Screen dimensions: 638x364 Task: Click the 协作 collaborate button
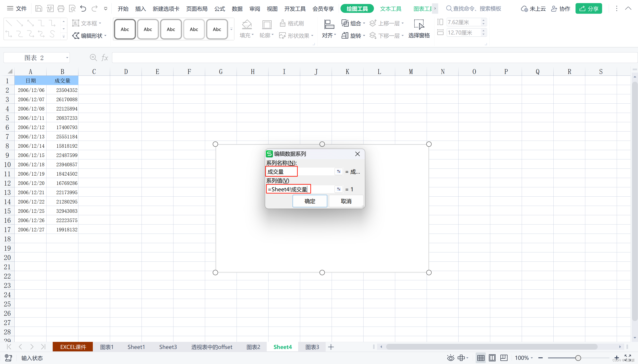560,9
